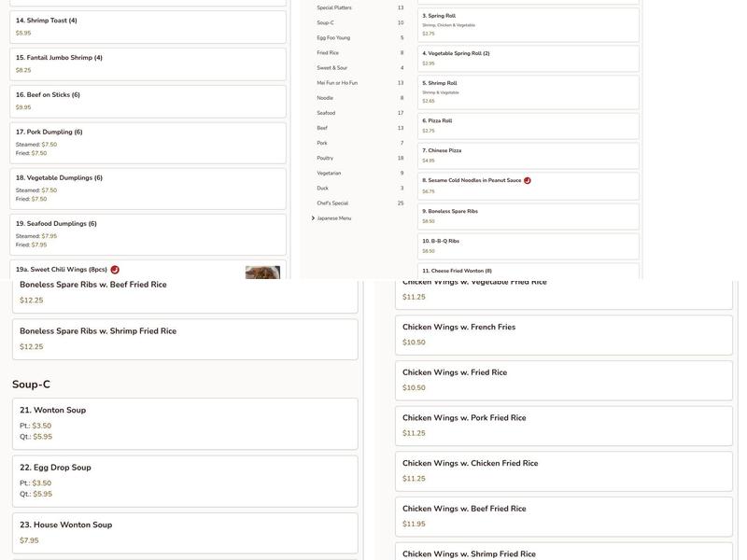Expand the Japanese Menu category

pos(333,218)
